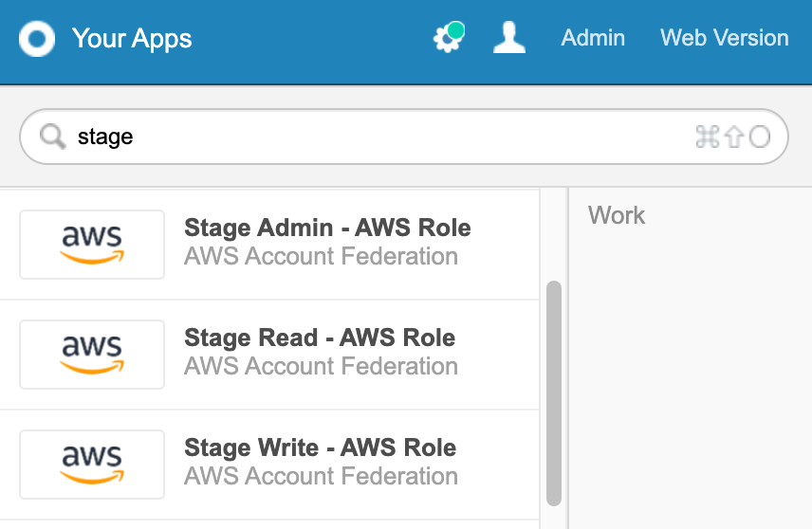Select the Work category tab
812x529 pixels.
coord(617,215)
